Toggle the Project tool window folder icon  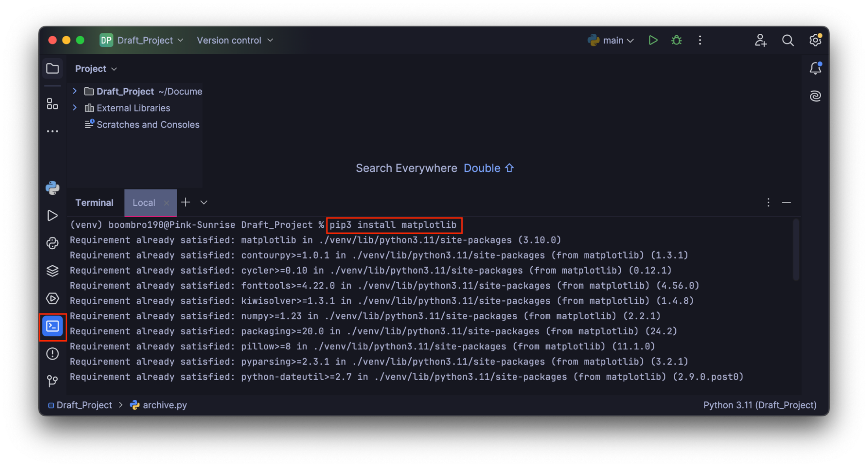[53, 69]
